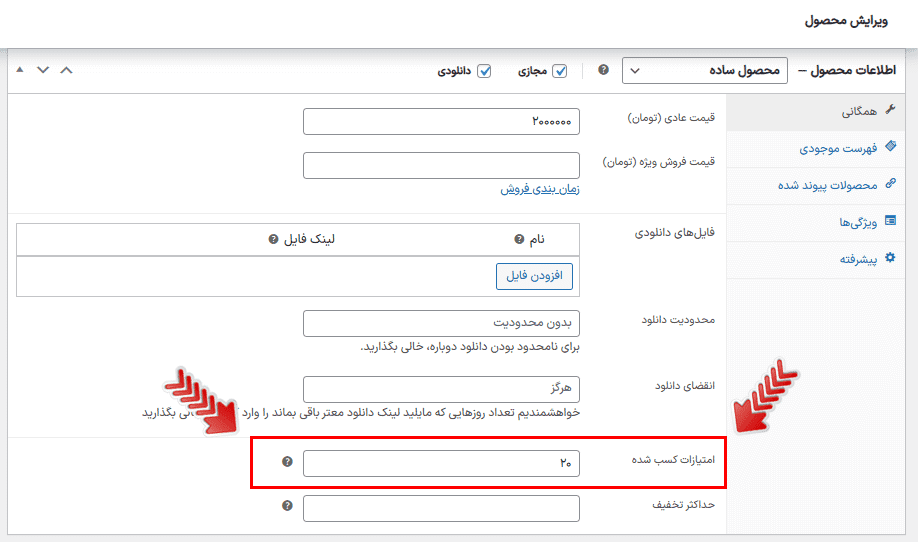Click the ویرایش محصول page heading
Viewport: 918px width, 542px height.
click(x=846, y=20)
